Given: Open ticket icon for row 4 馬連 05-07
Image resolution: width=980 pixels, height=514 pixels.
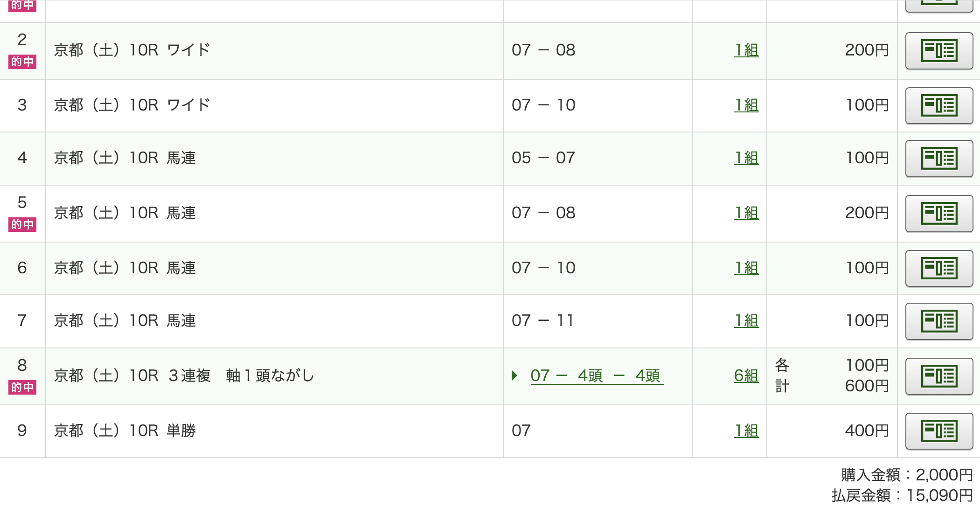Looking at the screenshot, I should coord(939,159).
